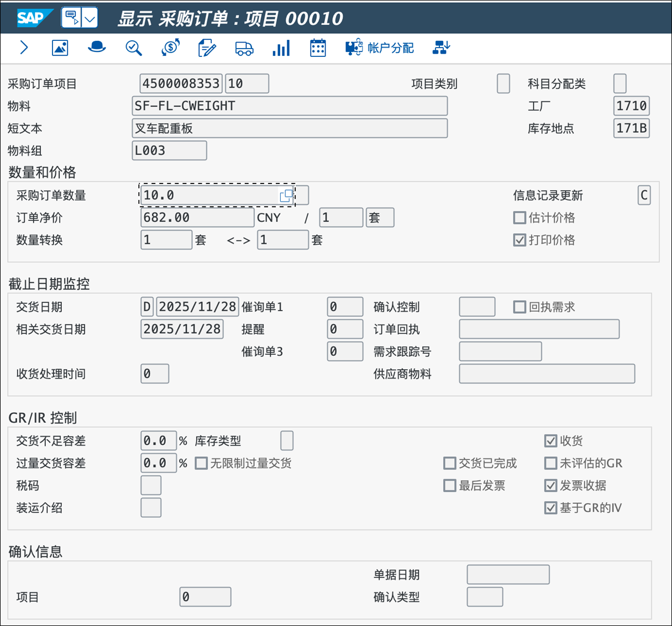672x626 pixels.
Task: Open value help on 采购订单数量 field
Action: point(286,196)
